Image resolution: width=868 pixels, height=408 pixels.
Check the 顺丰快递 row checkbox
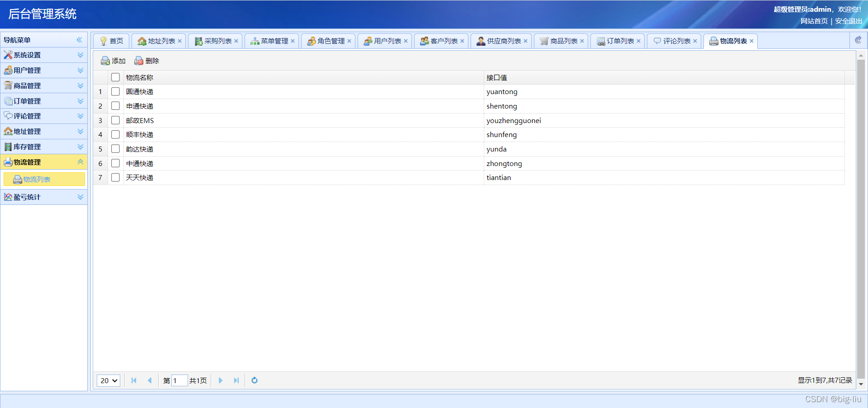pos(115,134)
